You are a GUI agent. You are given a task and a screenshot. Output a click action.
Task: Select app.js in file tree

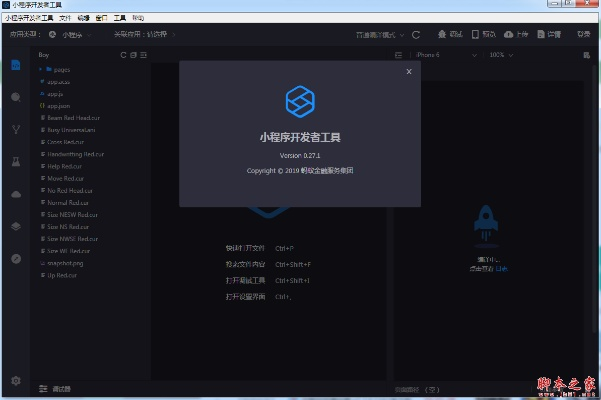pos(55,93)
